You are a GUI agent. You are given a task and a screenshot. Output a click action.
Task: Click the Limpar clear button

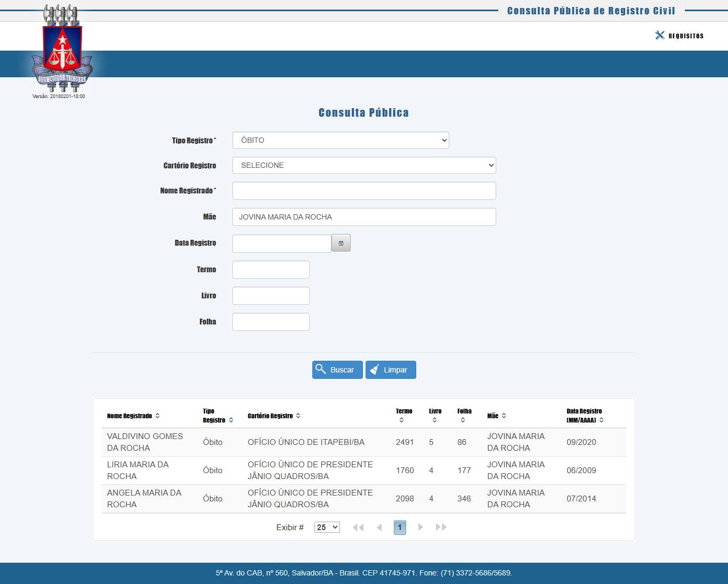[x=391, y=370]
